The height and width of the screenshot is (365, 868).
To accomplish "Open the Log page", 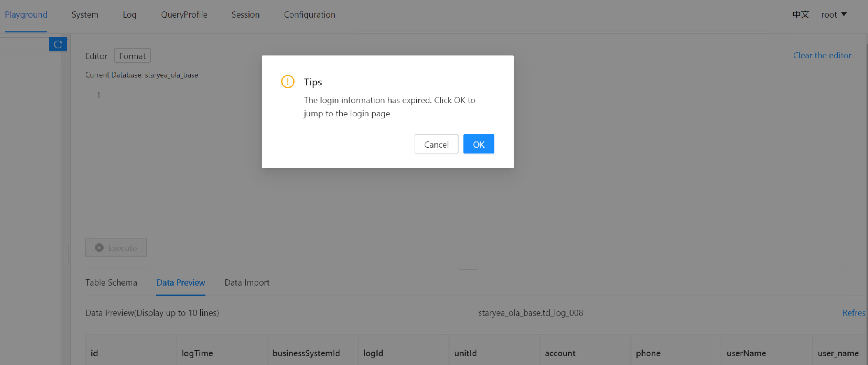I will 130,14.
